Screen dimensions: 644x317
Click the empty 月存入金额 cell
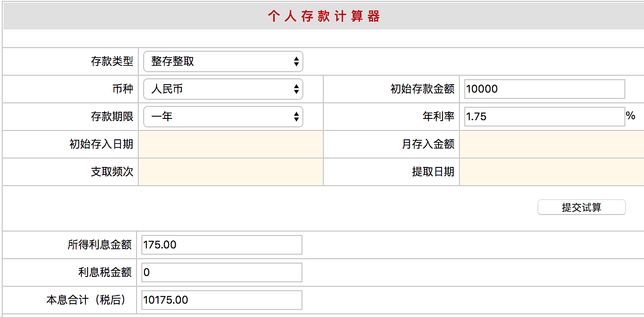click(551, 144)
